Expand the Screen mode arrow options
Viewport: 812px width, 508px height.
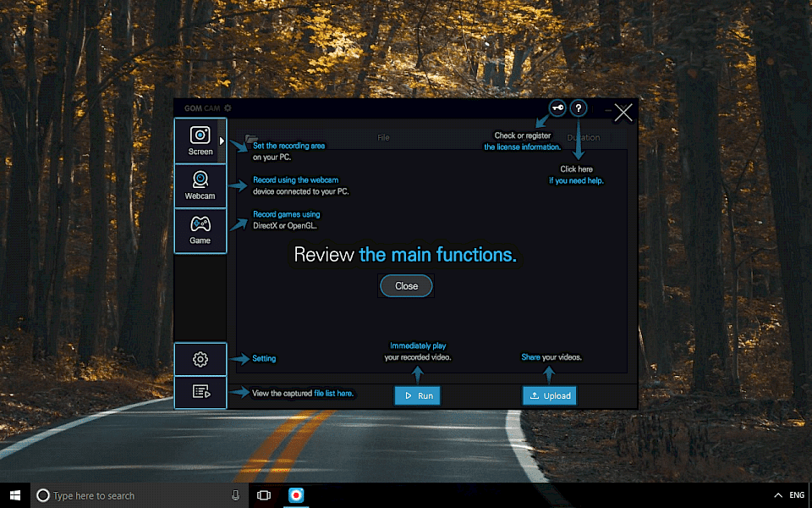point(222,141)
